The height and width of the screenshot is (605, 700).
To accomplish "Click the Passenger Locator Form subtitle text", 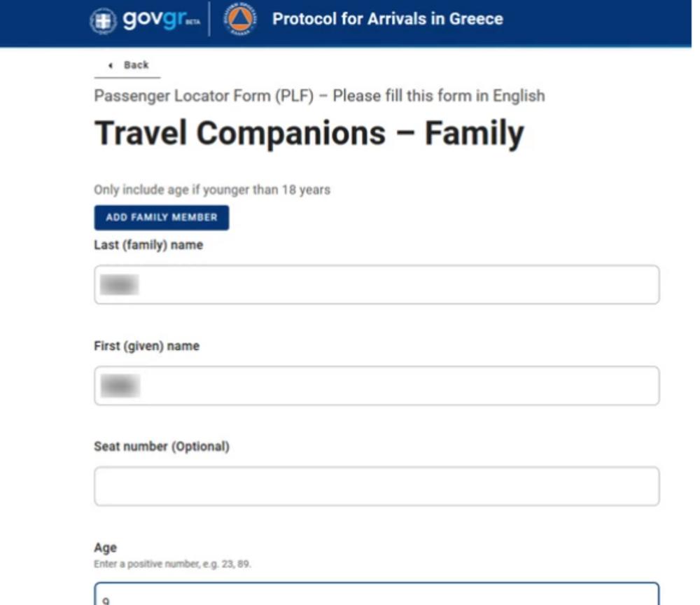I will coord(319,96).
